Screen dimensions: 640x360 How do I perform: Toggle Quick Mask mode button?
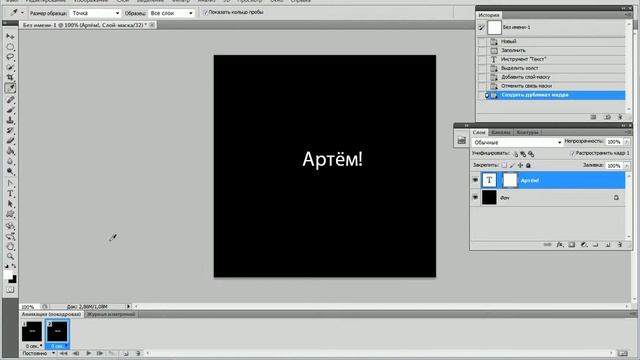10,289
